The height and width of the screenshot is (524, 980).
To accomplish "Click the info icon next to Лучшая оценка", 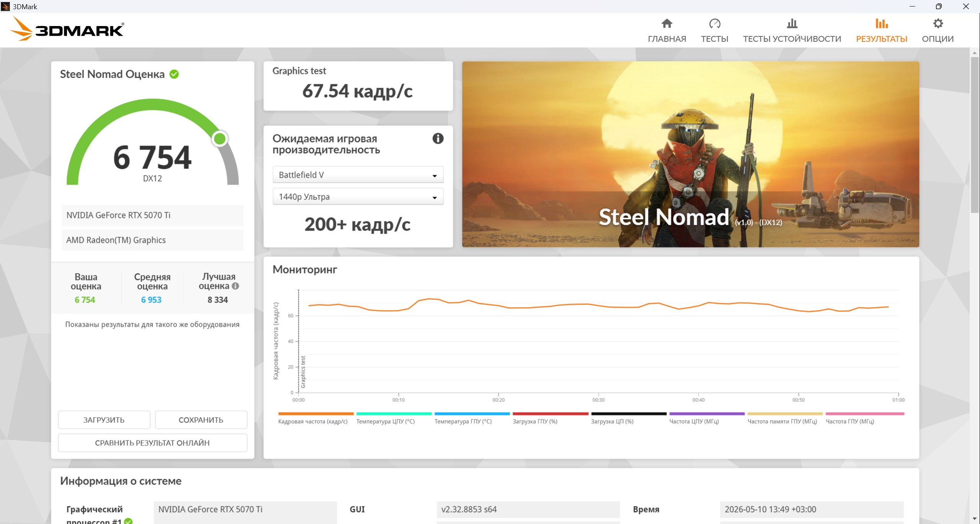I will coord(235,286).
